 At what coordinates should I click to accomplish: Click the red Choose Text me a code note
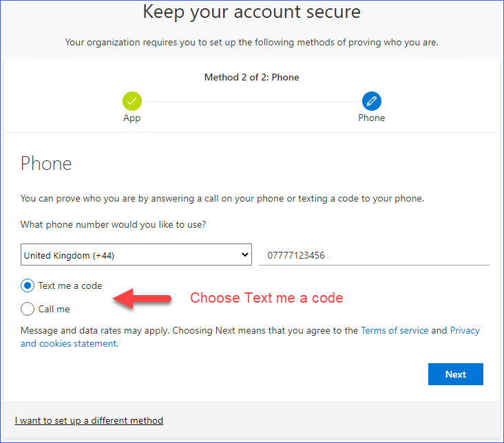[x=266, y=298]
